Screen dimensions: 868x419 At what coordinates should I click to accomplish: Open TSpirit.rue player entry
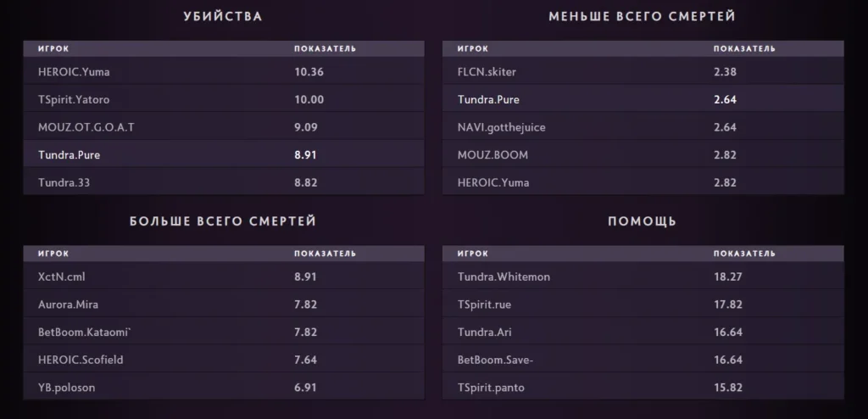click(x=484, y=304)
